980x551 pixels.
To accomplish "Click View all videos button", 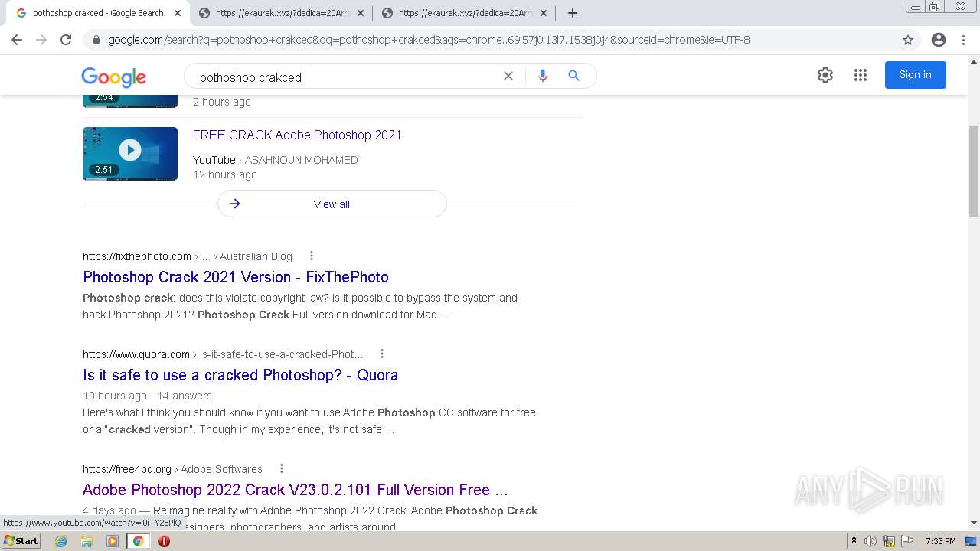I will point(332,204).
